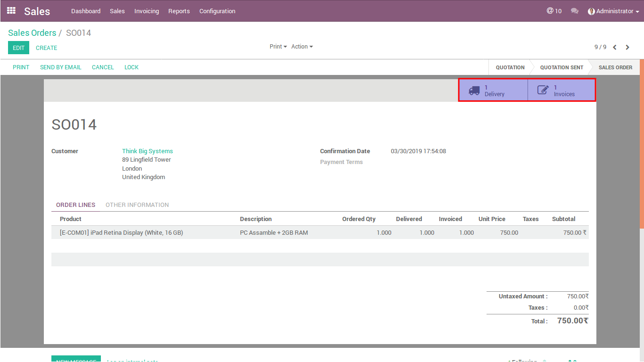The height and width of the screenshot is (362, 644).
Task: Open the Delivery truck stat button
Action: [x=493, y=90]
